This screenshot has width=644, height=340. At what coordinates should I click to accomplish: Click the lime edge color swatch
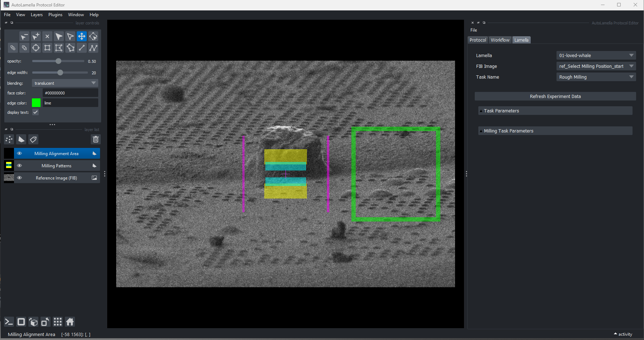pyautogui.click(x=36, y=103)
